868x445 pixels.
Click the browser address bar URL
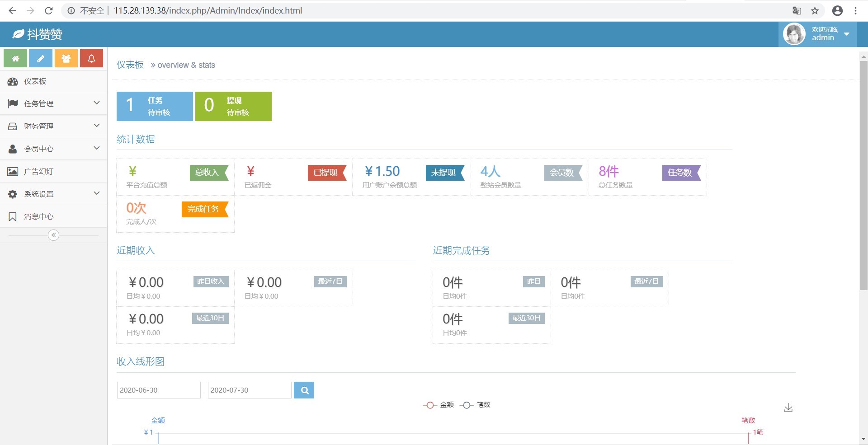tap(208, 10)
